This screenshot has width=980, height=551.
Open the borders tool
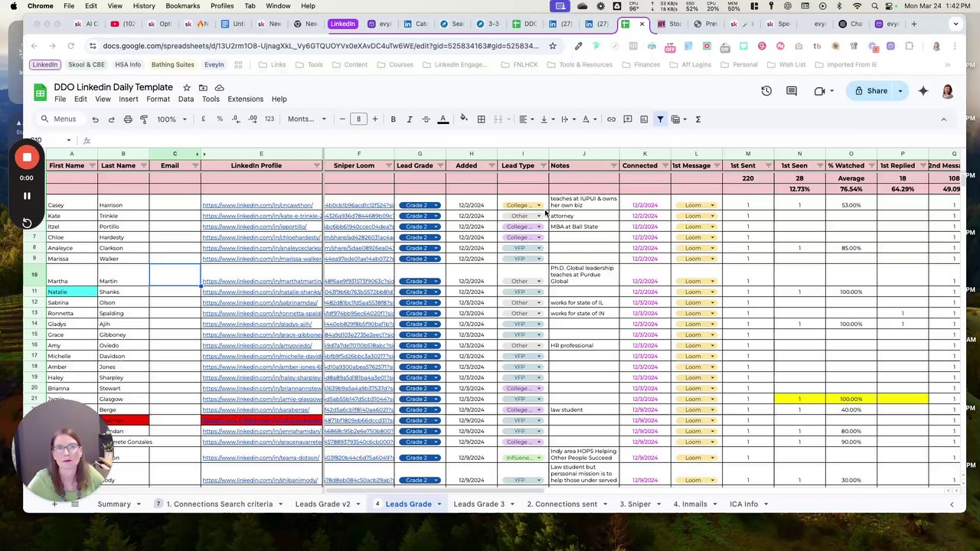(x=481, y=119)
